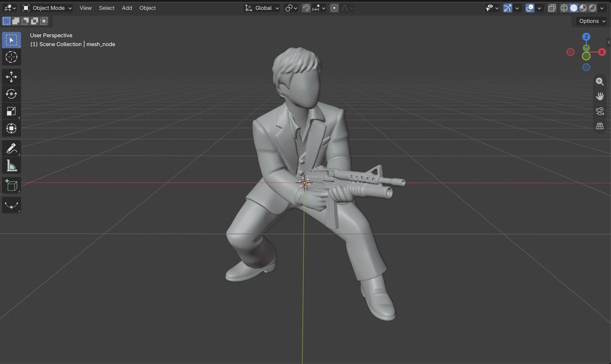Open the Object Mode dropdown

tap(47, 8)
